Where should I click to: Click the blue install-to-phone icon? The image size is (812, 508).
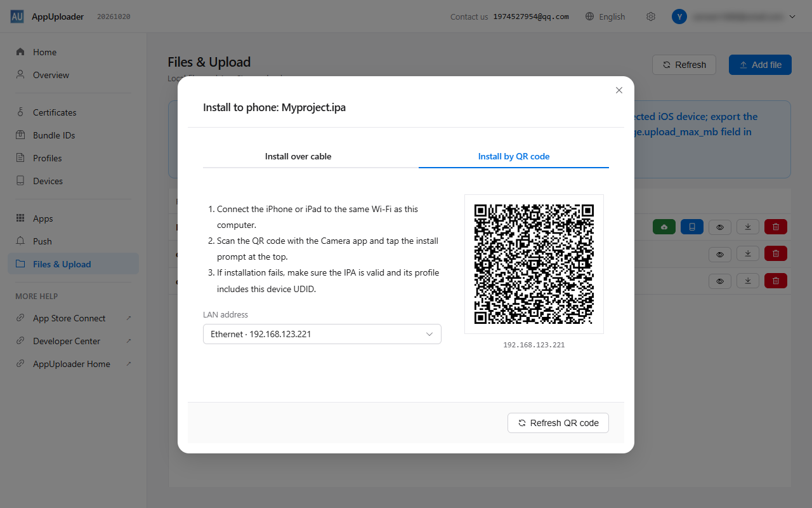click(692, 227)
